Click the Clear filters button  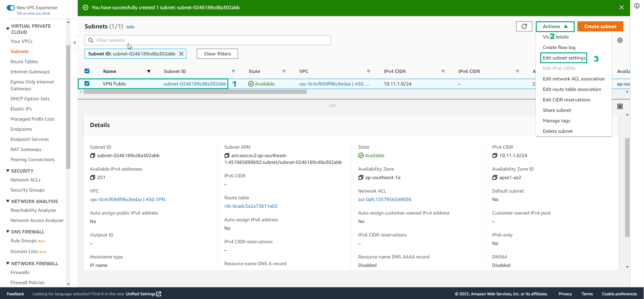[217, 54]
